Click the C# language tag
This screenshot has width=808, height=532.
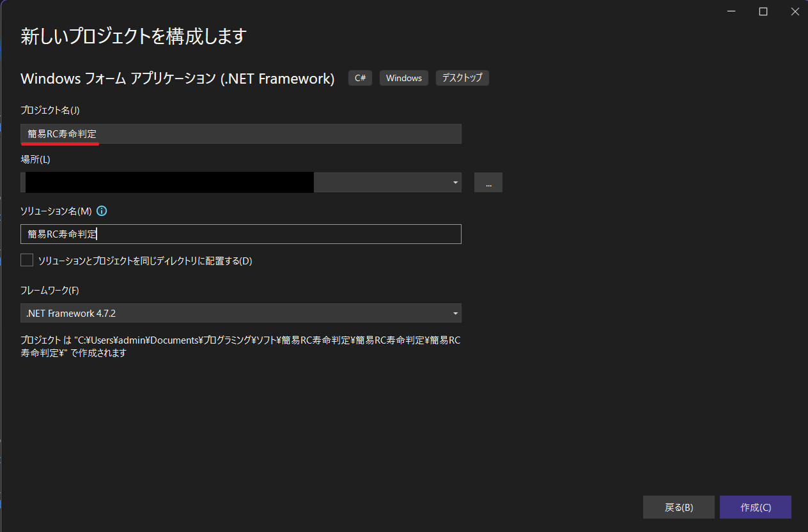click(x=360, y=78)
